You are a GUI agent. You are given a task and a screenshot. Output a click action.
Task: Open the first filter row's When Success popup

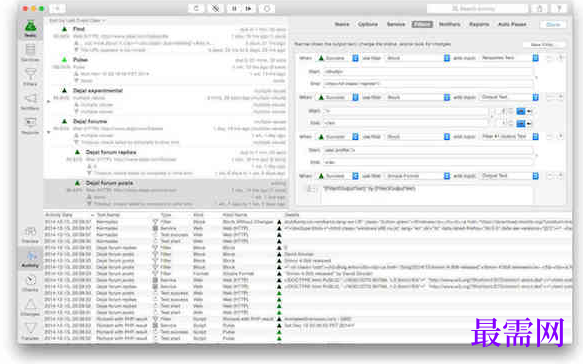click(337, 58)
